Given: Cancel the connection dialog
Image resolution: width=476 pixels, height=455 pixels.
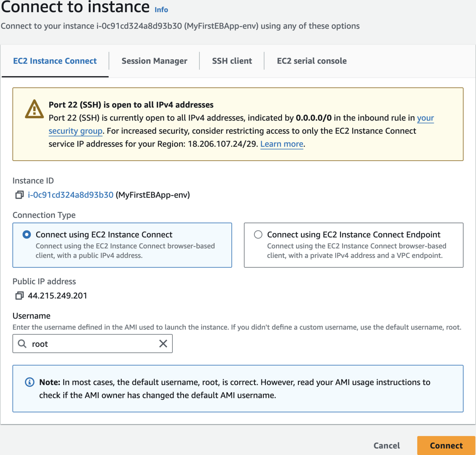Looking at the screenshot, I should tap(386, 446).
